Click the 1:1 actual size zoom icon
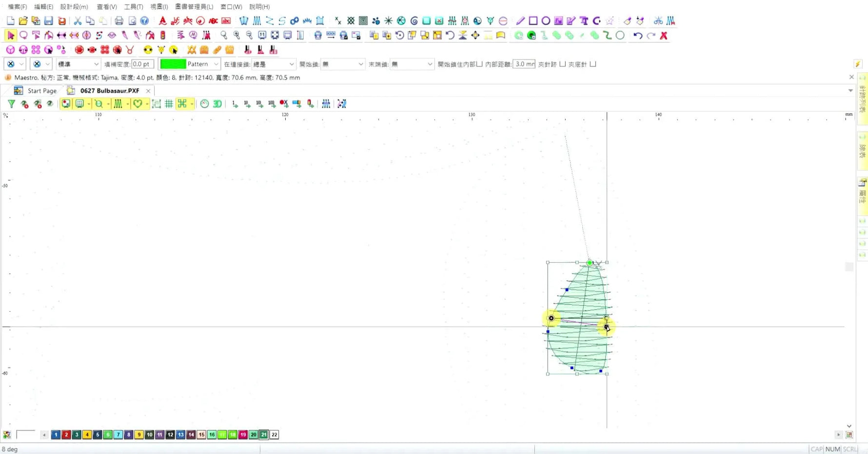The height and width of the screenshot is (454, 868). point(262,35)
